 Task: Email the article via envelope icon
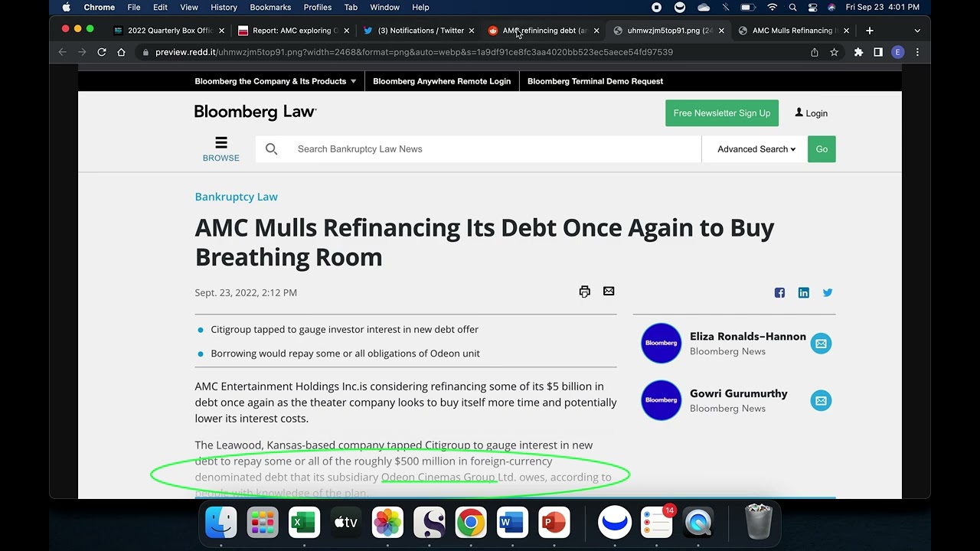pos(609,291)
